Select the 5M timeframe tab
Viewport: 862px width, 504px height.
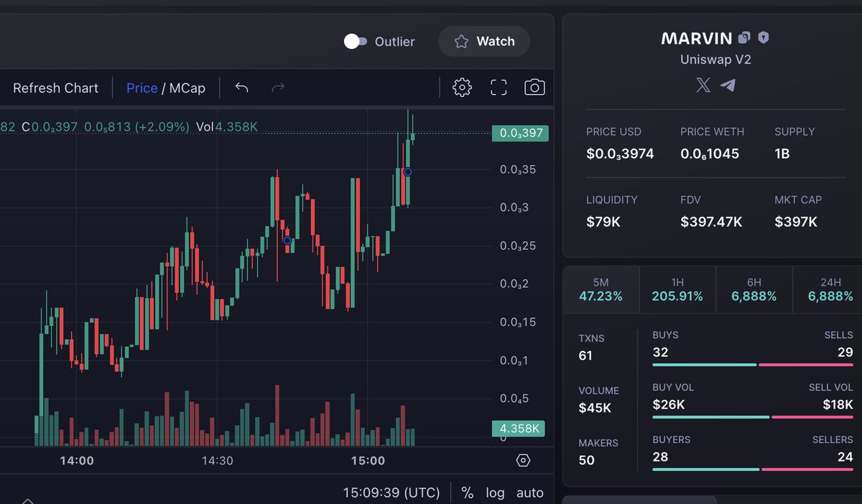pyautogui.click(x=601, y=289)
